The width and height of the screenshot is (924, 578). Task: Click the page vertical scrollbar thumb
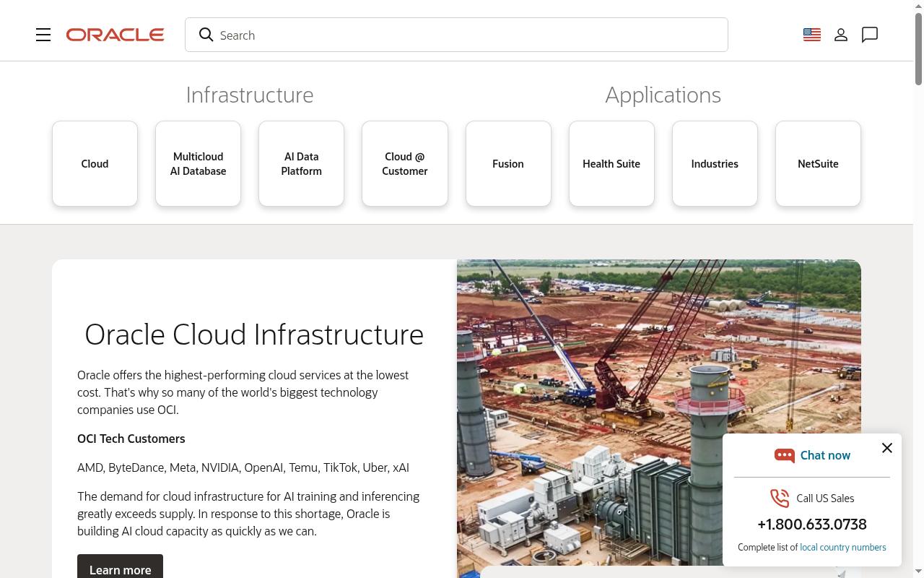coord(918,48)
